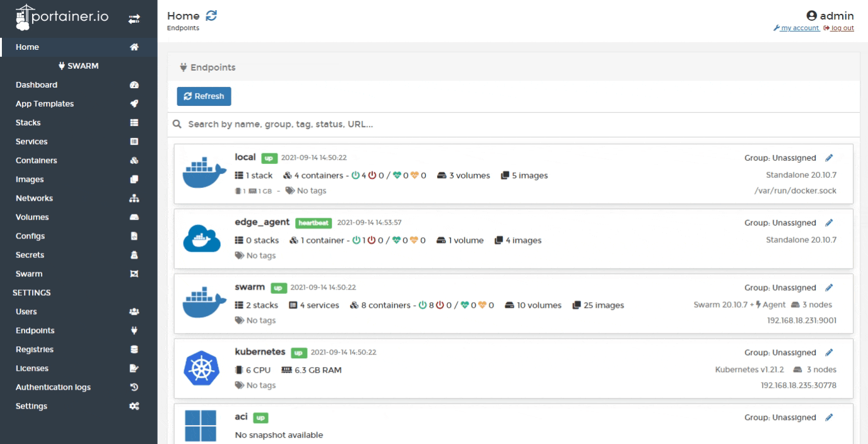Image resolution: width=868 pixels, height=444 pixels.
Task: Click '4 services' on the swarm row
Action: [314, 305]
